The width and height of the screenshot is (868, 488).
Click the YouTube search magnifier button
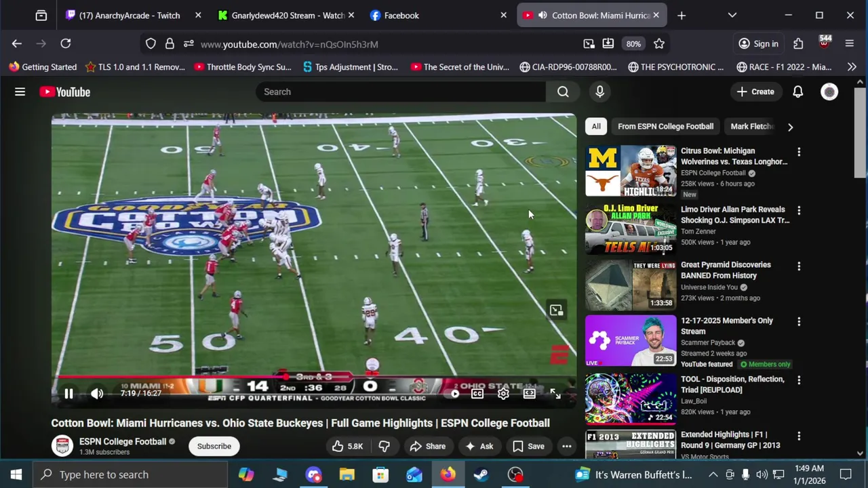(563, 91)
